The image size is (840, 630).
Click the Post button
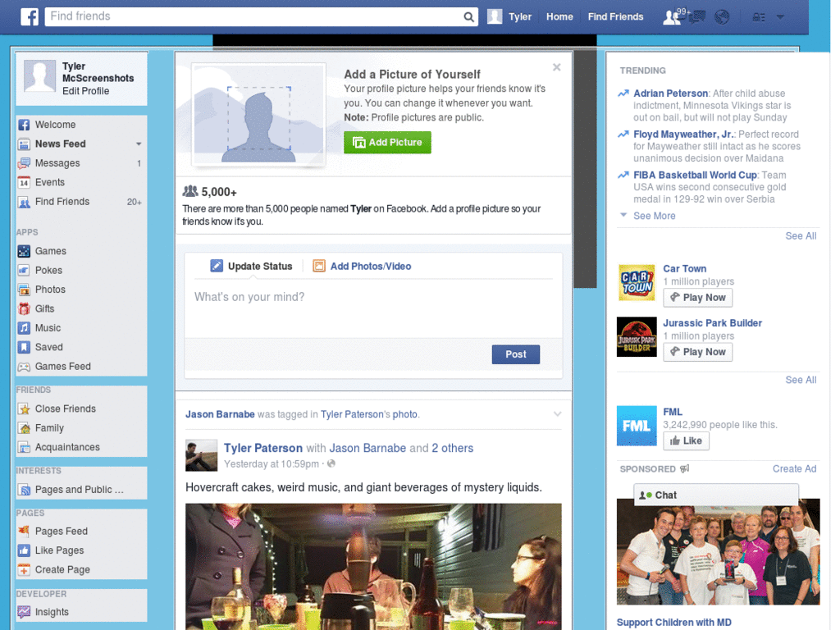(x=515, y=354)
